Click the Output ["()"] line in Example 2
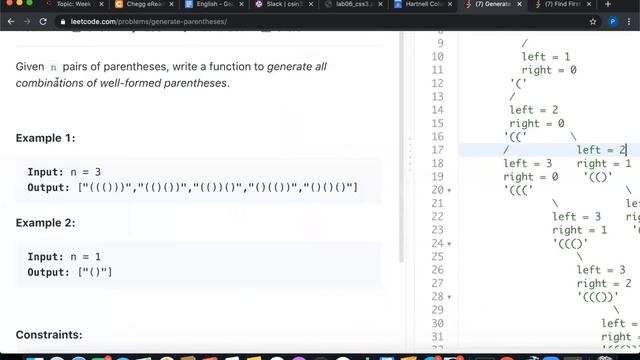Viewport: 640px width, 360px height. (70, 272)
